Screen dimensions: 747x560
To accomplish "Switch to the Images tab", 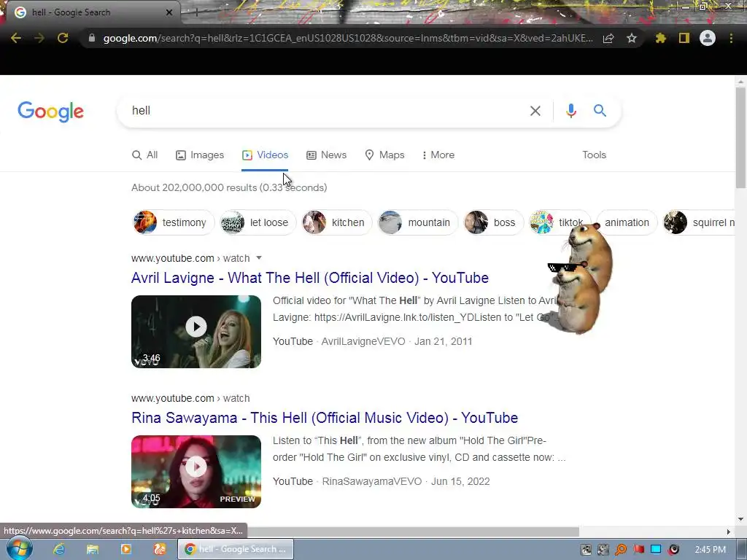I will pyautogui.click(x=200, y=155).
